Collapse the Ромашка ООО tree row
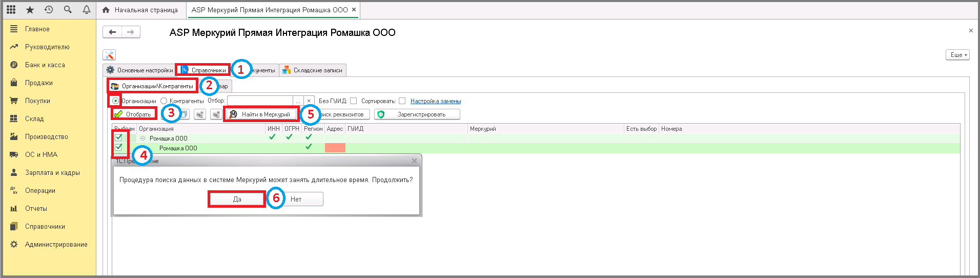The image size is (980, 278). [143, 138]
